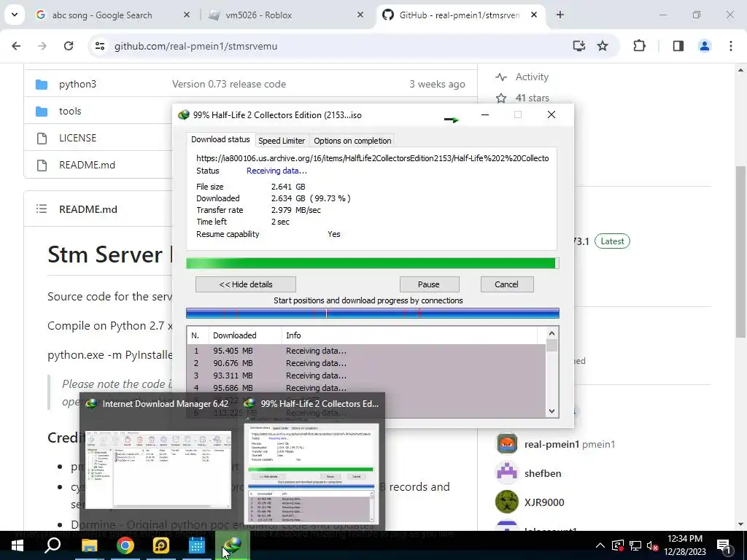Open the tab search dropdown in Chrome
Viewport: 747px width, 560px height.
pos(15,15)
